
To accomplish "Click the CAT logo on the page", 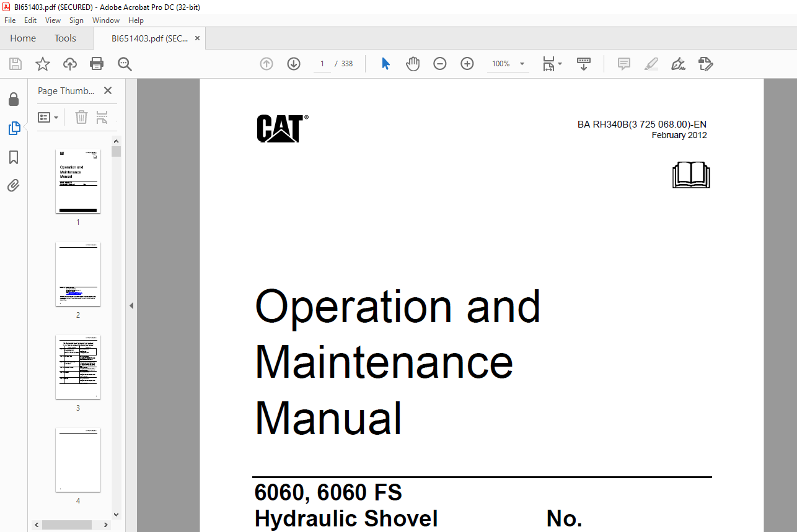I will click(282, 129).
